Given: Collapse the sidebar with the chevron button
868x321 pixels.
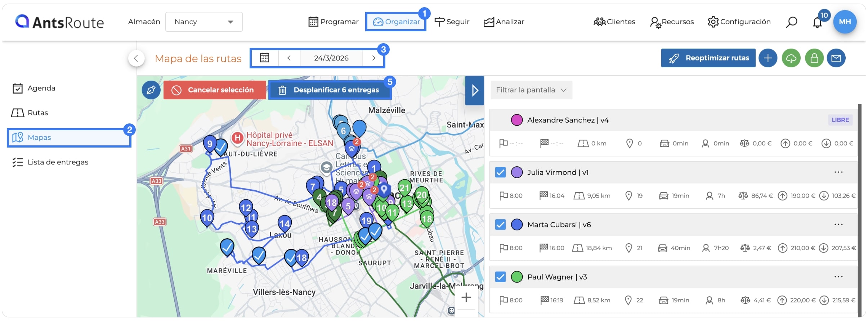Looking at the screenshot, I should click(136, 58).
